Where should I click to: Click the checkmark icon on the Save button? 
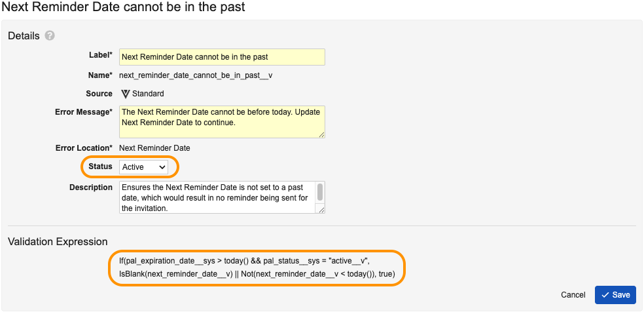[605, 295]
